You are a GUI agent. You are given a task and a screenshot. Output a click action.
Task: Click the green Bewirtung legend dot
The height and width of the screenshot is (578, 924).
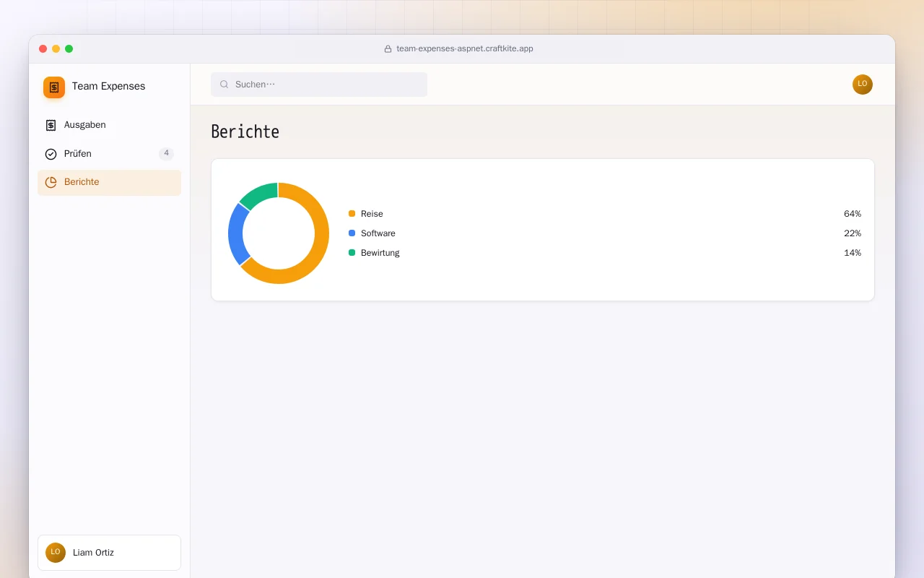(352, 253)
